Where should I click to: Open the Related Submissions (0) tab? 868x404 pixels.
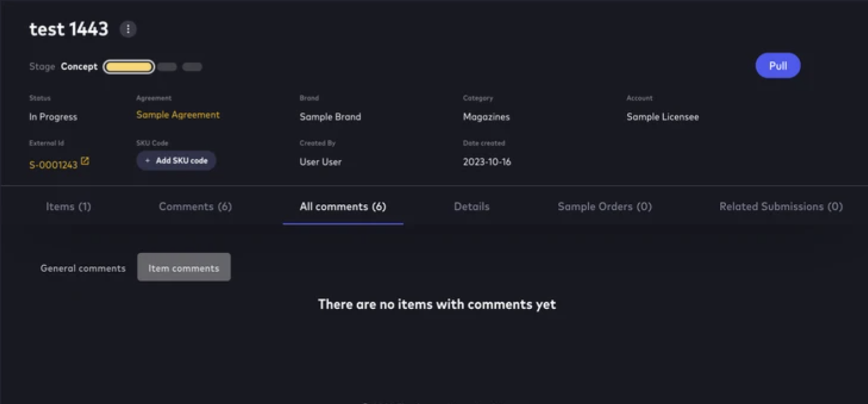click(780, 206)
